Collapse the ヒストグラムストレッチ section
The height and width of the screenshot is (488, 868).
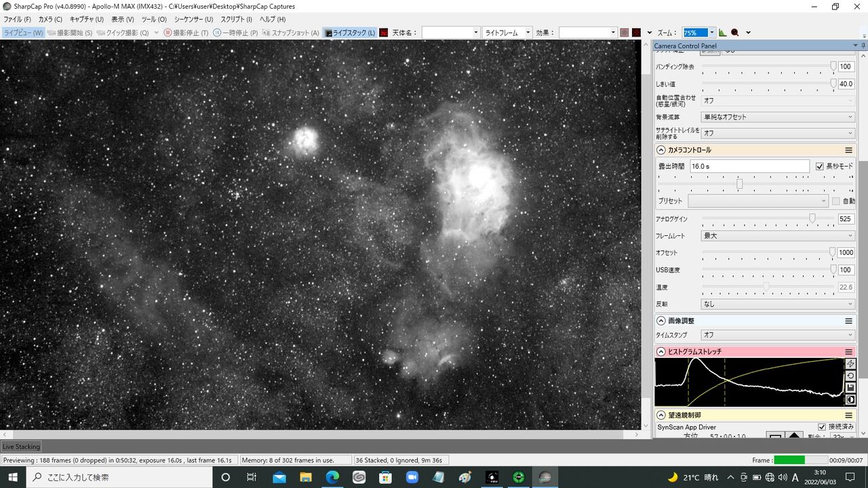(x=661, y=352)
